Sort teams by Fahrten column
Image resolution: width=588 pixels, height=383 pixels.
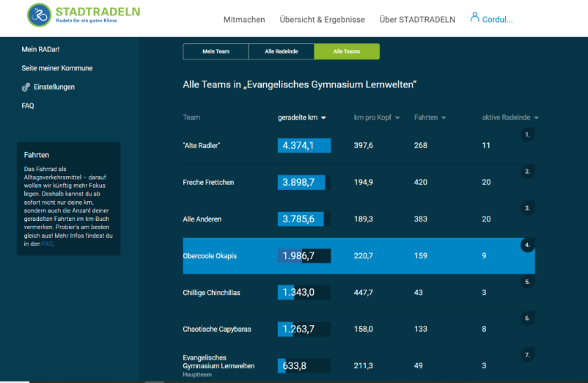430,117
